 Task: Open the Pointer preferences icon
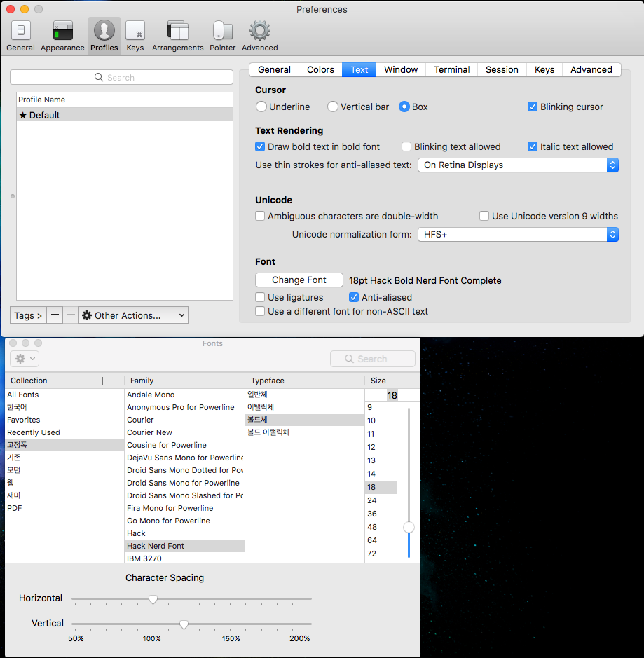point(223,32)
